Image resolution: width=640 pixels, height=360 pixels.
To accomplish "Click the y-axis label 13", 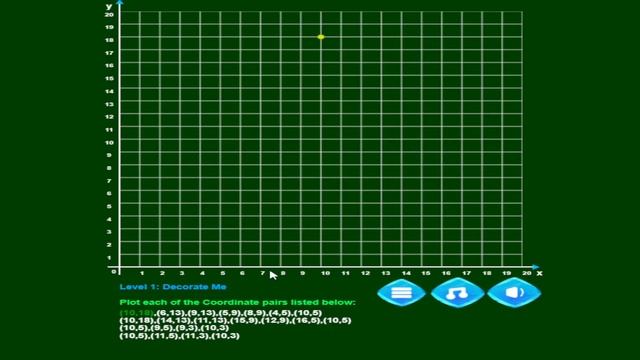I will pos(109,104).
